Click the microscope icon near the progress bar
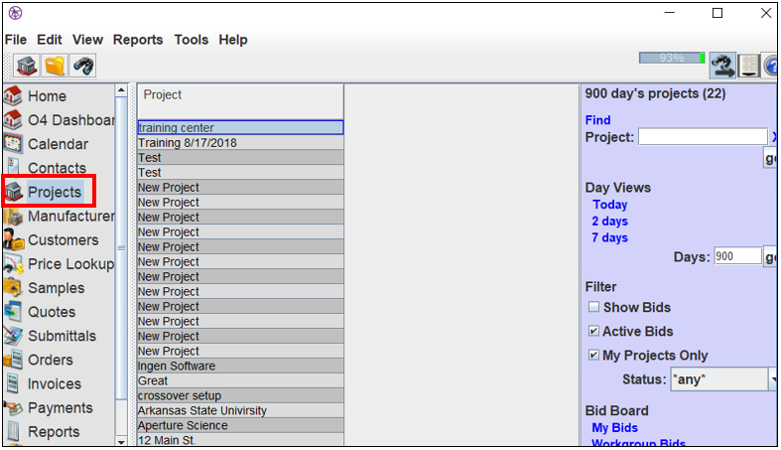Viewport: 781px width, 450px height. click(722, 65)
